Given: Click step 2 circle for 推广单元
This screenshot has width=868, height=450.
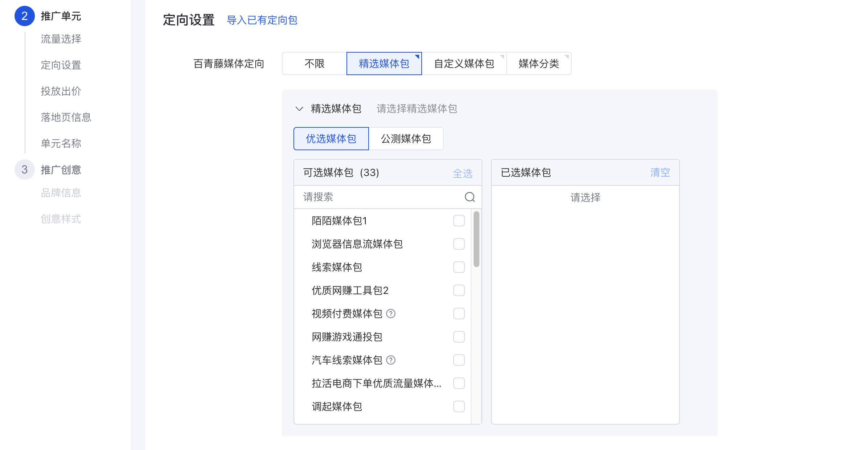Looking at the screenshot, I should pyautogui.click(x=24, y=16).
